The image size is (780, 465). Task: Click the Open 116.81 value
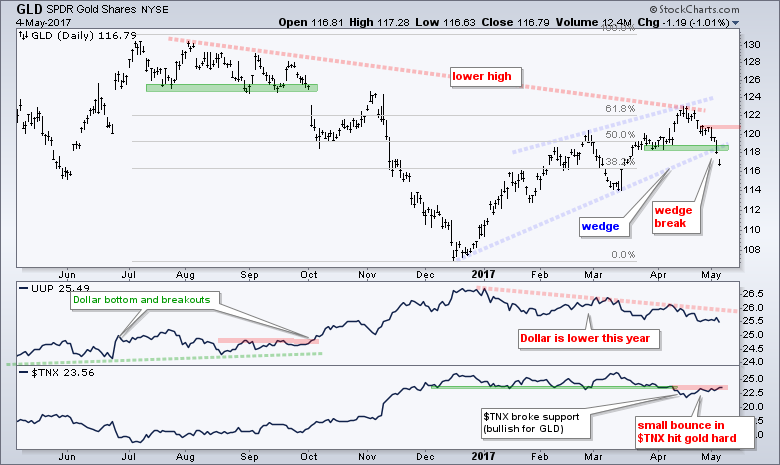(310, 22)
